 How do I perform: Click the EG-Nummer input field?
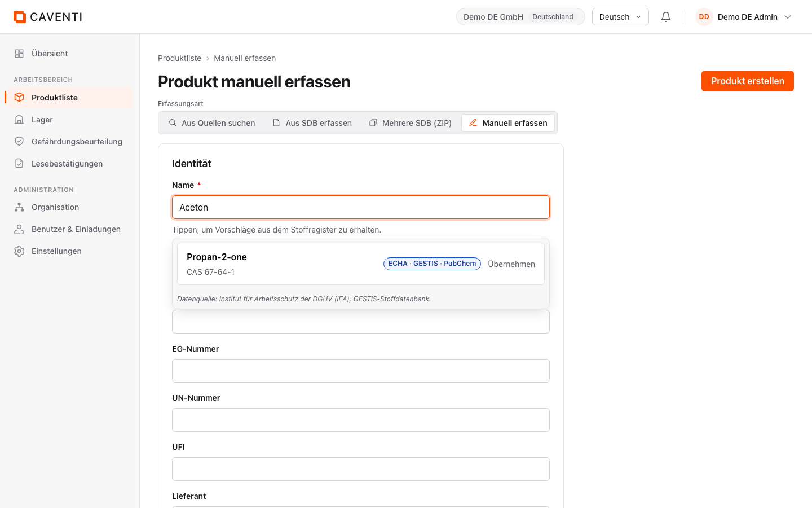click(x=361, y=371)
